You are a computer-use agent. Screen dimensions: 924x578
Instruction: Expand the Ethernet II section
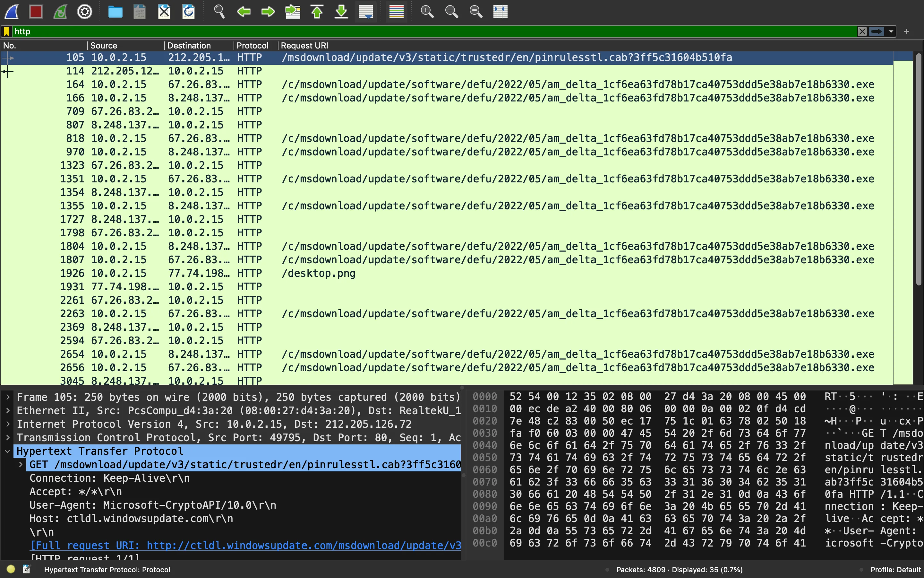(8, 411)
